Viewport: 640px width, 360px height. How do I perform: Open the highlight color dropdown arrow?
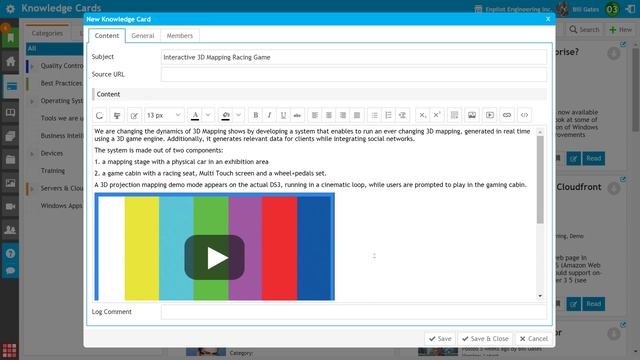(238, 116)
